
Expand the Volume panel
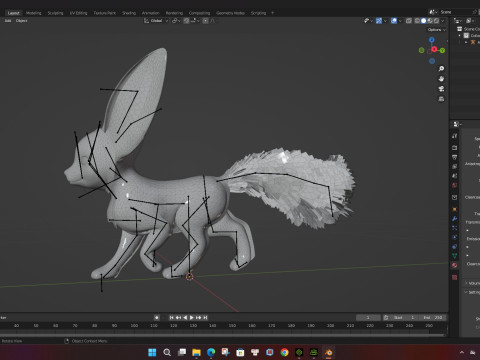point(466,283)
